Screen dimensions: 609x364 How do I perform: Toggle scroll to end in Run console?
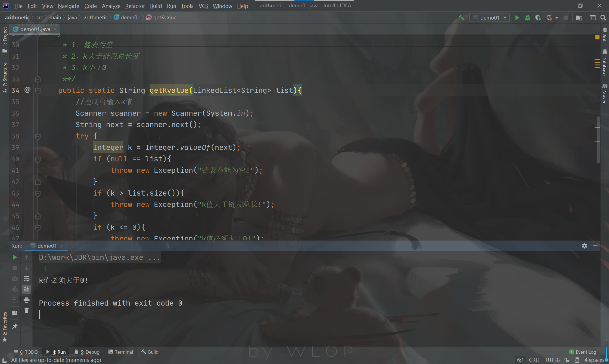pyautogui.click(x=27, y=289)
